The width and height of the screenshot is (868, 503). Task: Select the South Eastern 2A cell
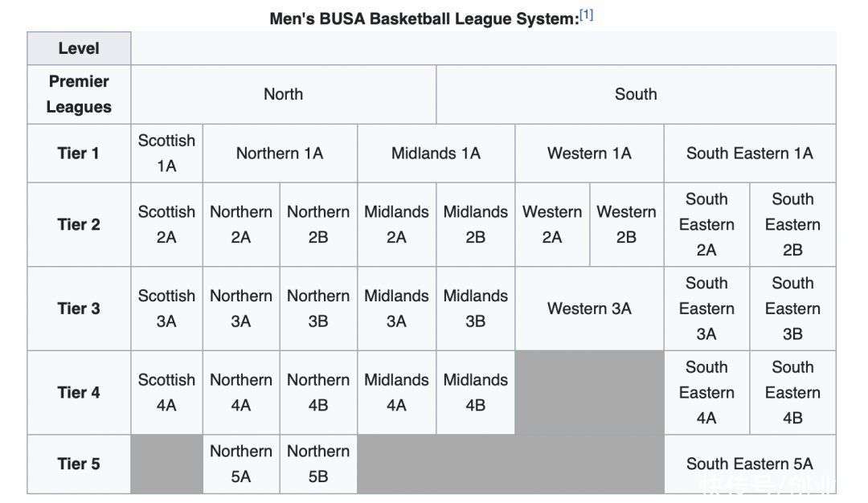pos(706,224)
